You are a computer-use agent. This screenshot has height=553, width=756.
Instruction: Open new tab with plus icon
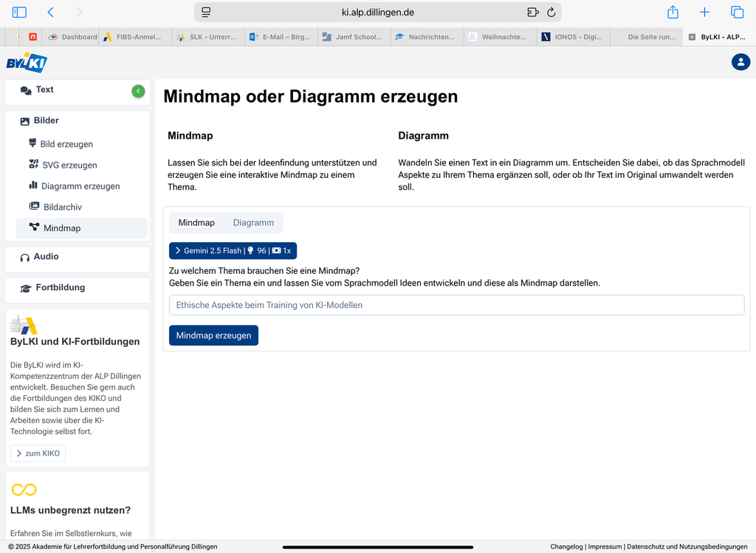click(704, 13)
